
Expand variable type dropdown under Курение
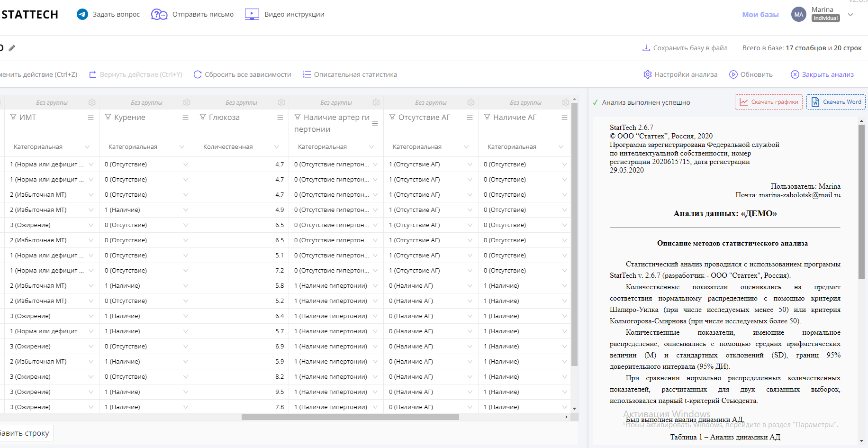pos(182,147)
